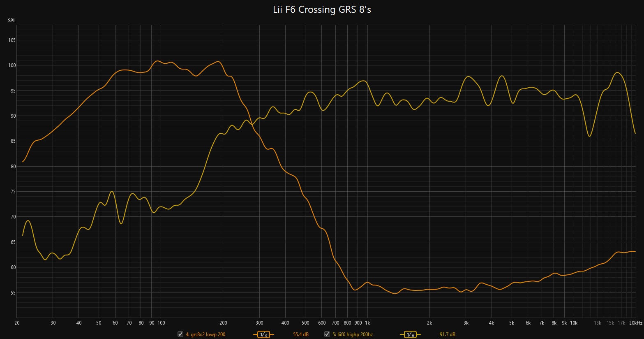Uncheck the '4: grs8x2 lowp 200' trace checkbox

pyautogui.click(x=180, y=334)
